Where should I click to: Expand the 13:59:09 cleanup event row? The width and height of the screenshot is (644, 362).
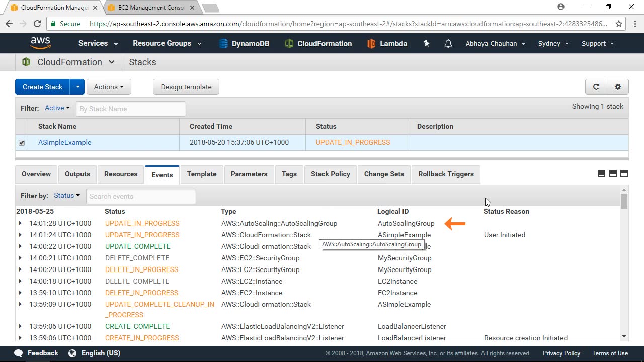tap(20, 304)
